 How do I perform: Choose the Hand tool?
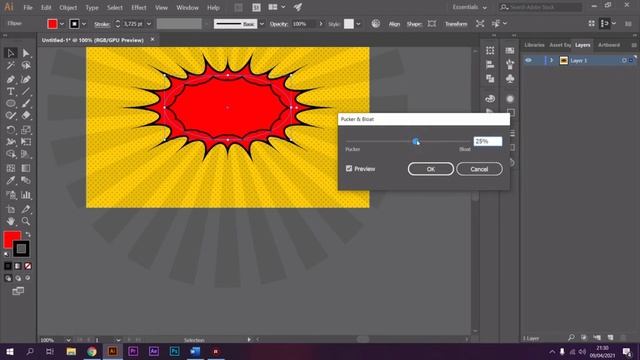pos(11,221)
